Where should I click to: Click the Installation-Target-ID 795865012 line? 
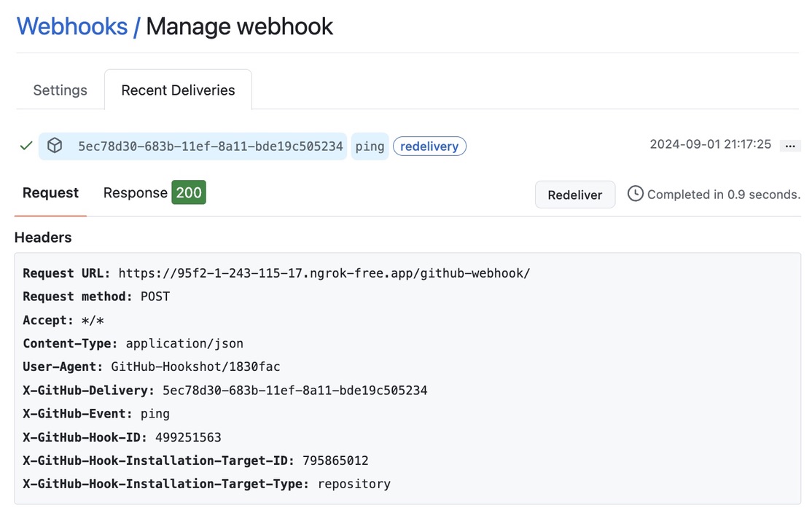(x=196, y=461)
